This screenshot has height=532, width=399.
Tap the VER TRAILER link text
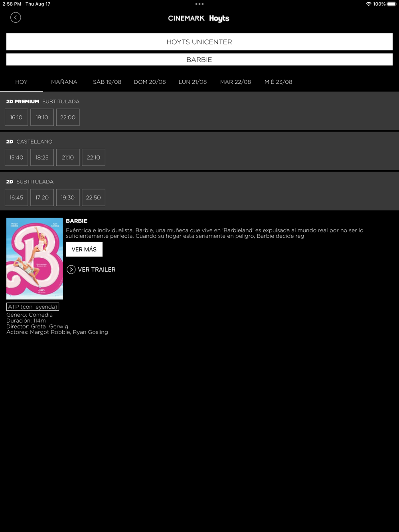pyautogui.click(x=97, y=270)
